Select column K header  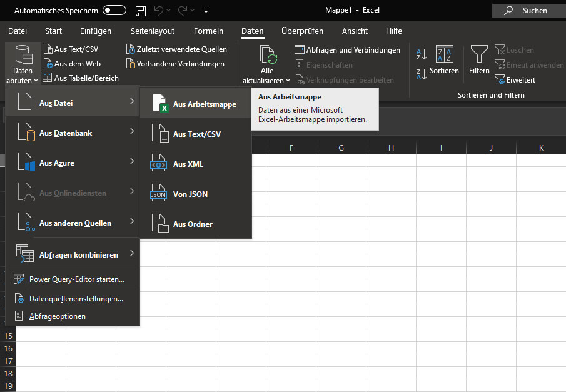click(541, 148)
